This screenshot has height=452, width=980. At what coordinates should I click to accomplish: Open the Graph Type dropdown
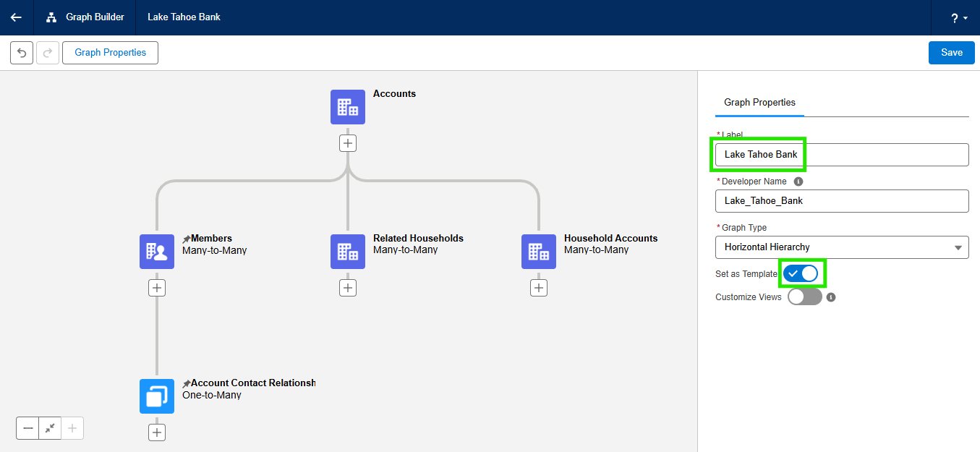point(842,247)
